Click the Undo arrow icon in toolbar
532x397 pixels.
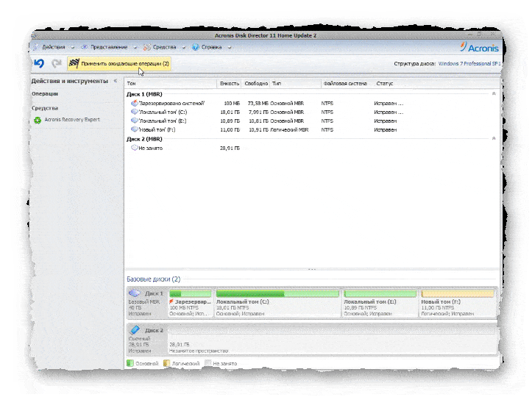(39, 63)
